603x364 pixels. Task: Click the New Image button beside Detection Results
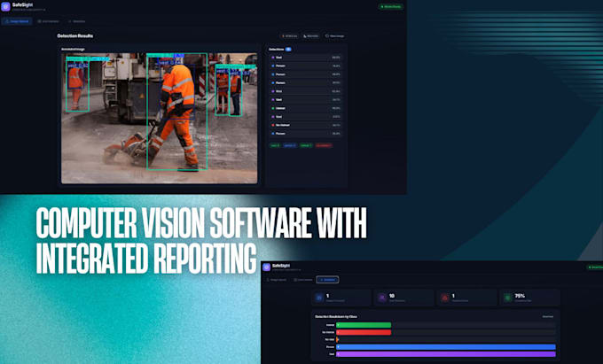[x=334, y=36]
